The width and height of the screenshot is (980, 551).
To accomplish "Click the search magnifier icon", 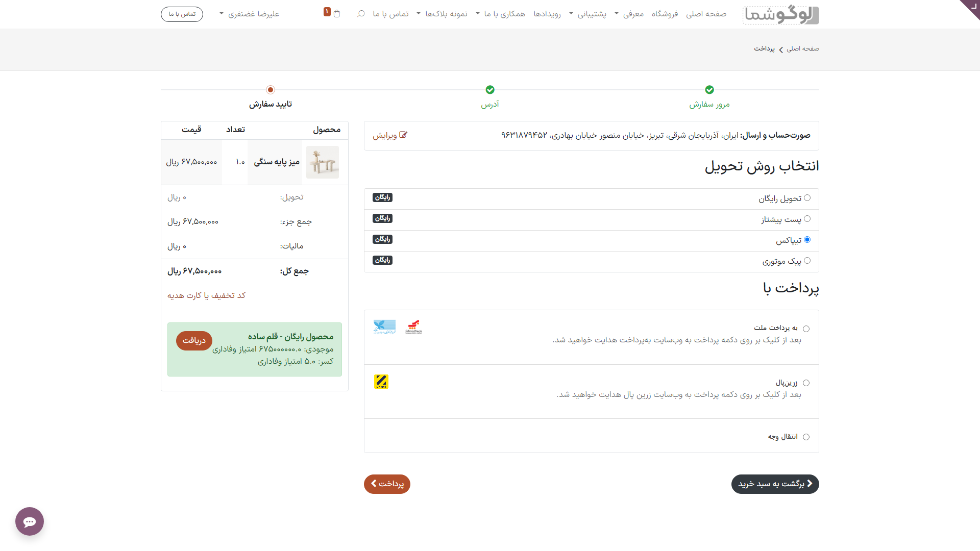I will 361,14.
